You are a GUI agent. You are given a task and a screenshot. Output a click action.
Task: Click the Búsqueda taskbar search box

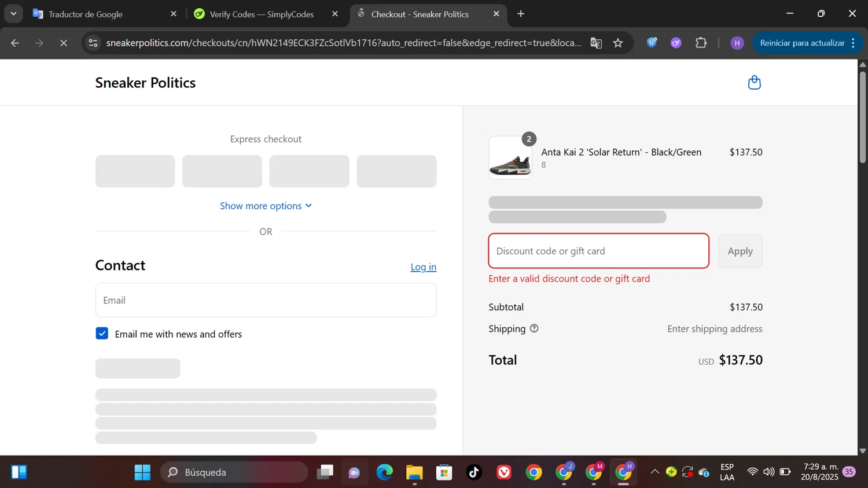tap(234, 472)
